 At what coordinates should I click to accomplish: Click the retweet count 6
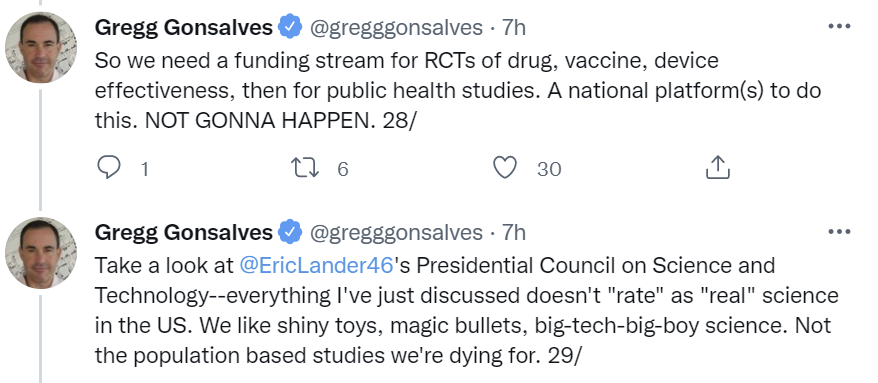coord(343,169)
